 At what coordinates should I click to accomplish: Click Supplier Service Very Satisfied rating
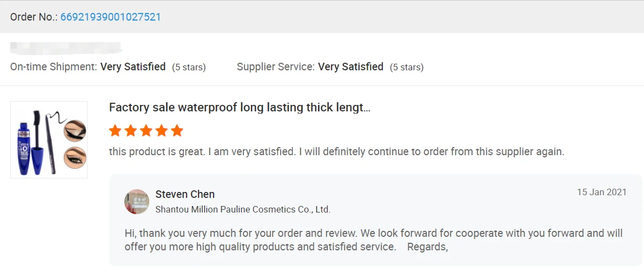(x=350, y=67)
